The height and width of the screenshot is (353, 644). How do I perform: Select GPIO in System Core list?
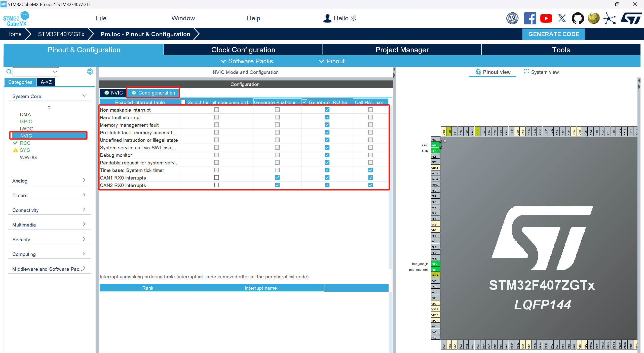coord(26,121)
